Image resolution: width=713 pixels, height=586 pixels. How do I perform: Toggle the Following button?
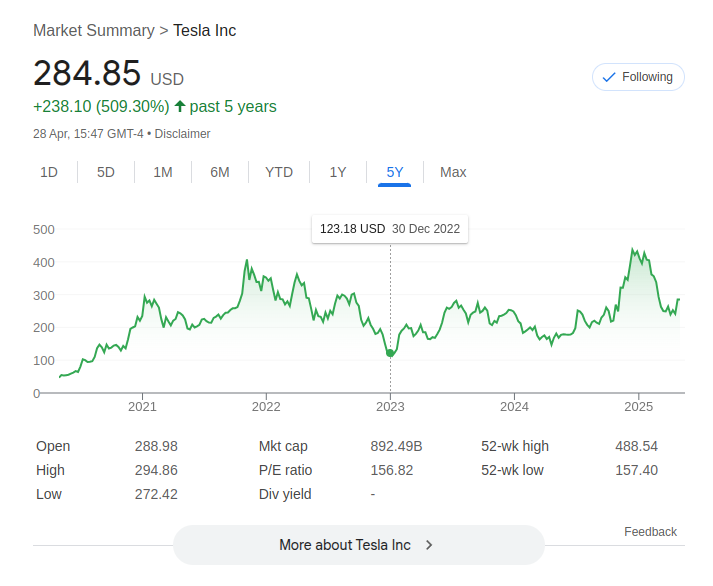[x=638, y=77]
